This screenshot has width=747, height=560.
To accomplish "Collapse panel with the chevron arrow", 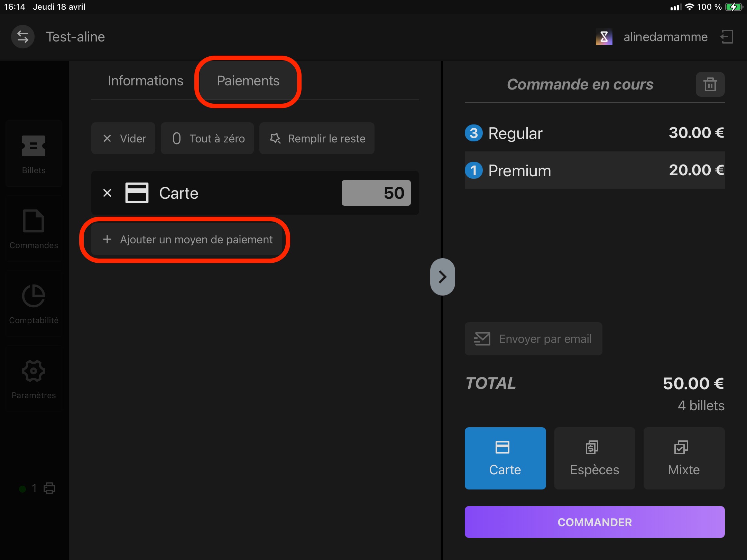I will (x=442, y=277).
